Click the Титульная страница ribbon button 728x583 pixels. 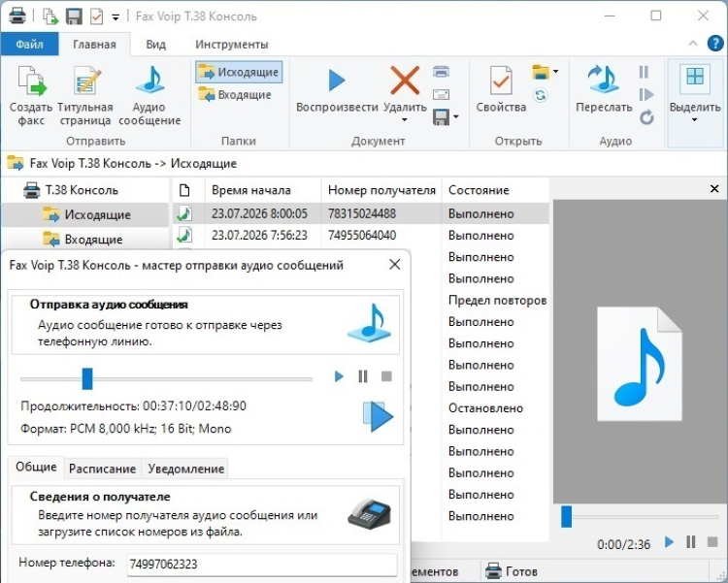tap(85, 96)
